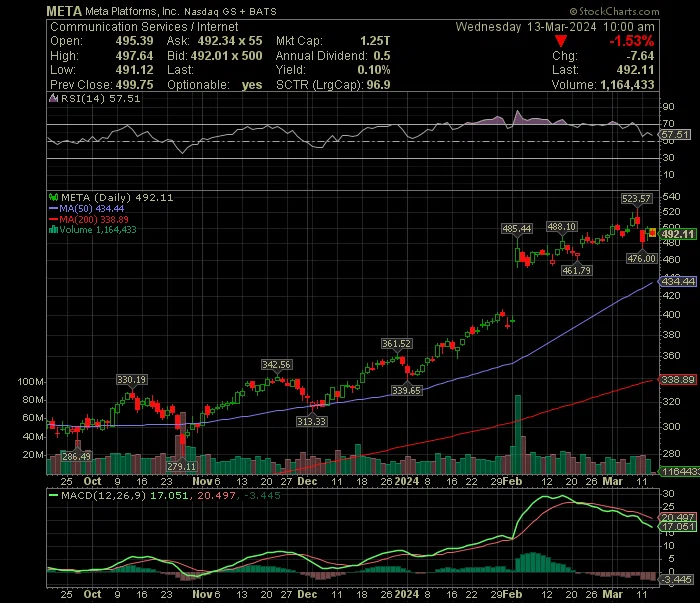700x603 pixels.
Task: Click the 485.44 price annotation
Action: [x=517, y=229]
